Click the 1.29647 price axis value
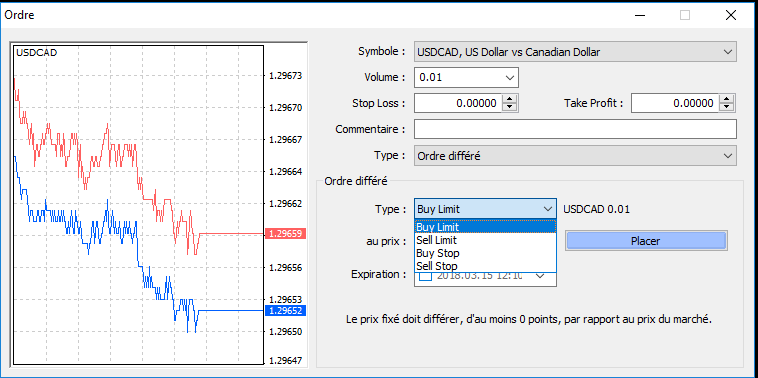The image size is (758, 378). tap(285, 360)
